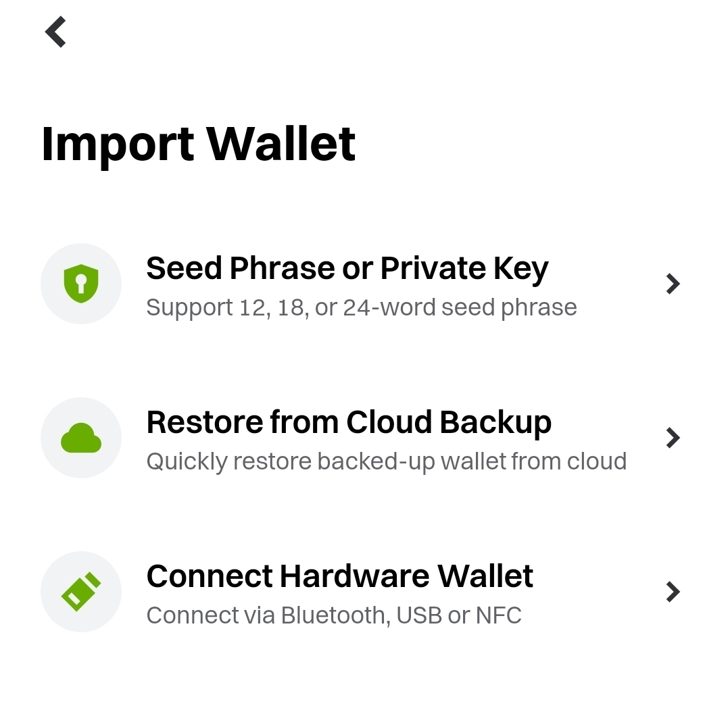Click the word "Hardware" in third option title
Screen dimensions: 728x714
point(355,576)
